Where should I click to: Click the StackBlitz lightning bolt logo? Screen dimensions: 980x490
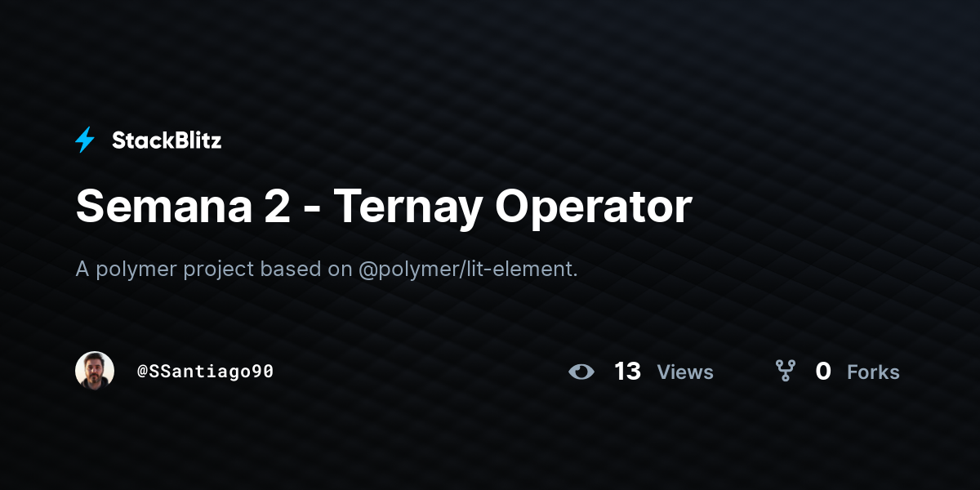tap(85, 140)
